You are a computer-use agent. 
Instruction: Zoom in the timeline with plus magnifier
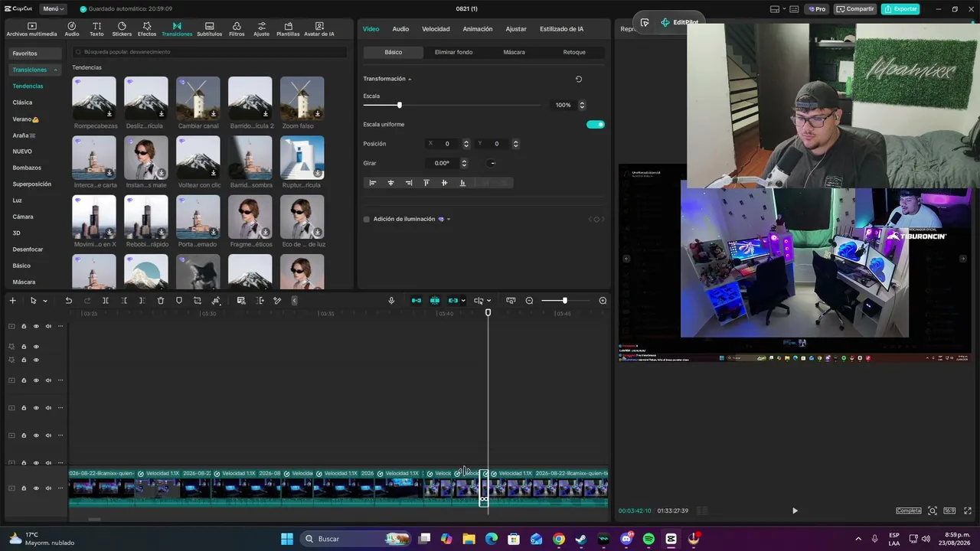[603, 301]
